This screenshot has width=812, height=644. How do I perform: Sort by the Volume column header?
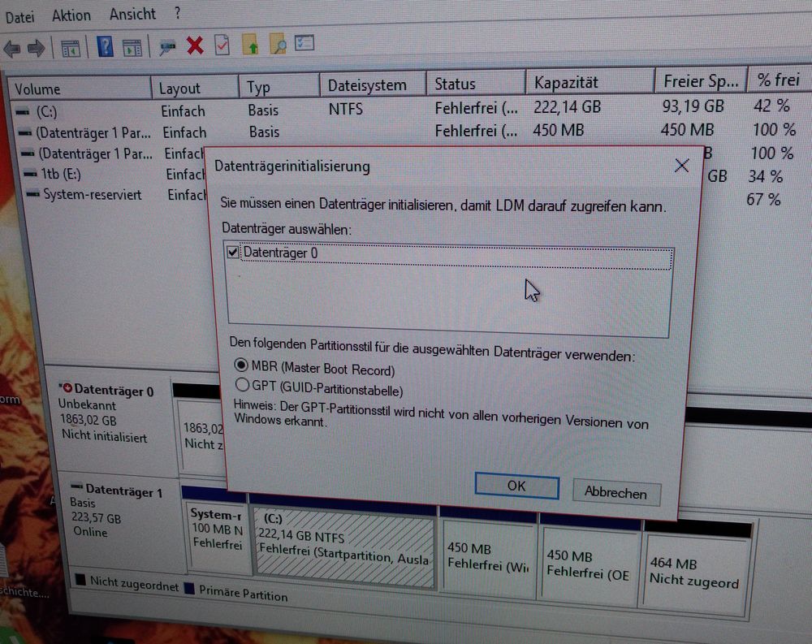[x=80, y=89]
